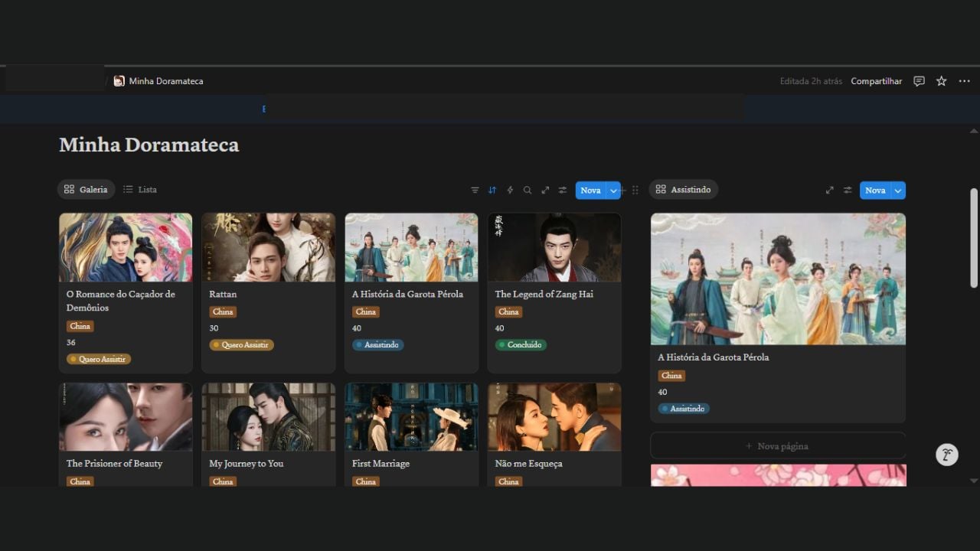980x551 pixels.
Task: Open the comments speech bubble icon
Action: pos(919,81)
